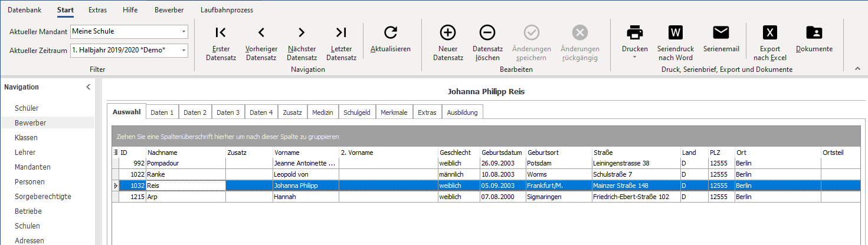
Task: Click the Änderungen speichern checkmark icon
Action: click(532, 32)
